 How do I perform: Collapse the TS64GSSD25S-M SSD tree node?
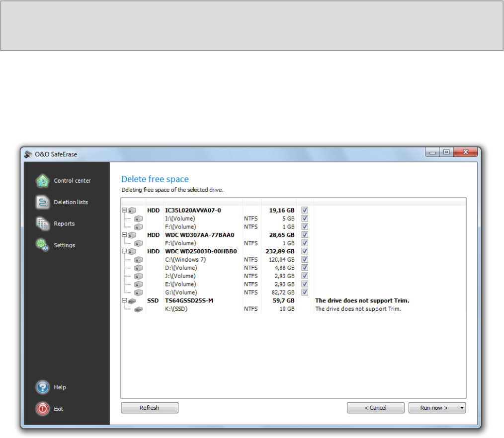point(124,301)
